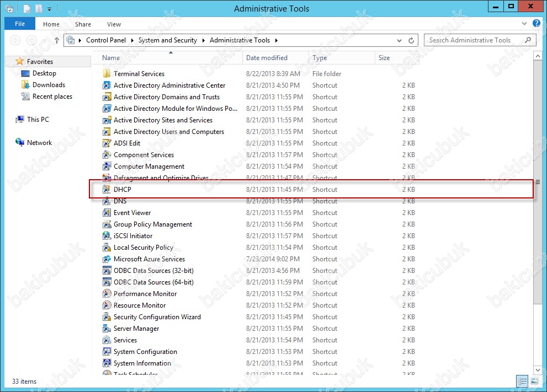Expand the System and Security breadcrumb arrow
This screenshot has width=547, height=392.
click(203, 40)
